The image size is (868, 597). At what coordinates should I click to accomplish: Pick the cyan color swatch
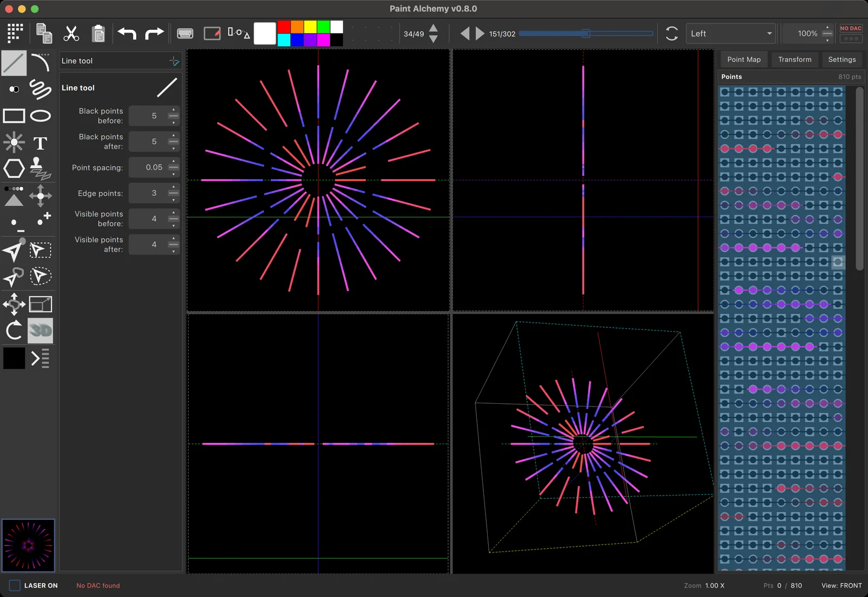(284, 40)
